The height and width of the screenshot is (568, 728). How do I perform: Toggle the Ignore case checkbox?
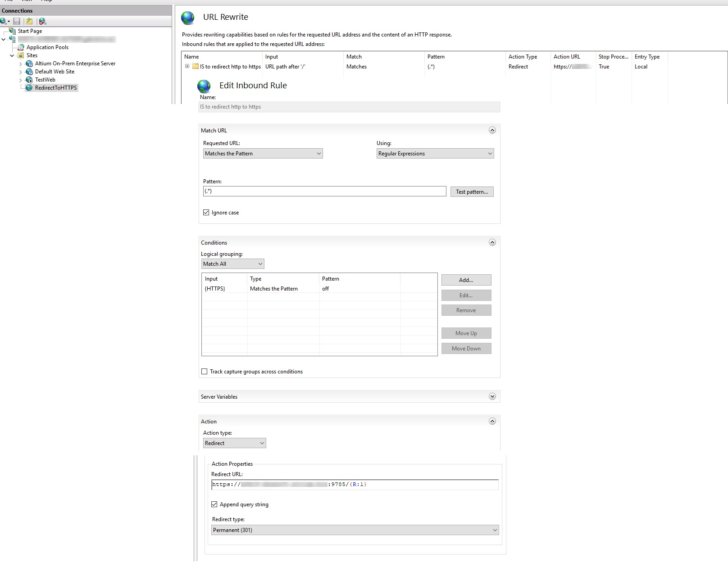(x=206, y=213)
